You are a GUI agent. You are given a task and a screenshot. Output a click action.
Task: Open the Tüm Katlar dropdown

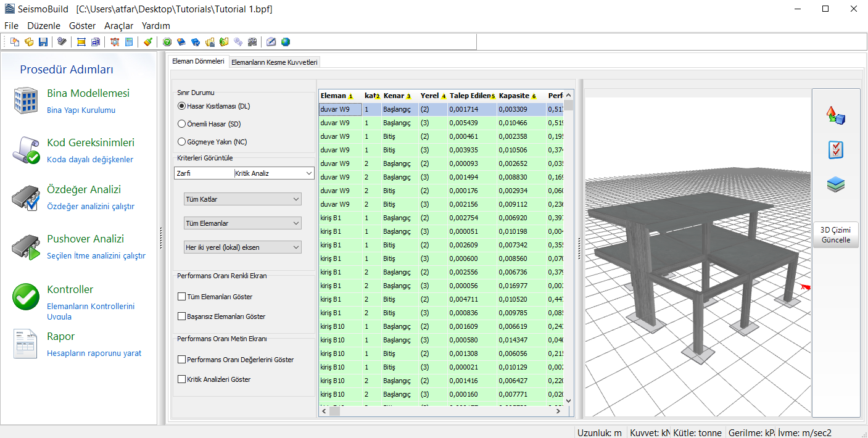[x=242, y=199]
